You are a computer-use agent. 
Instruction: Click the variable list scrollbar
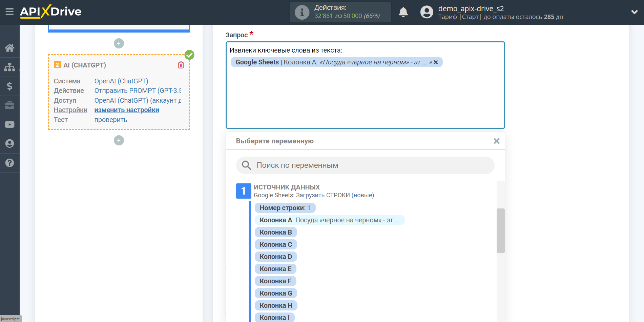(x=500, y=231)
